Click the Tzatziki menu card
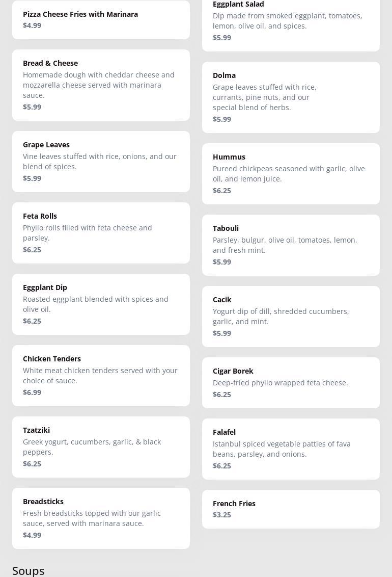This screenshot has width=392, height=577. point(101,447)
